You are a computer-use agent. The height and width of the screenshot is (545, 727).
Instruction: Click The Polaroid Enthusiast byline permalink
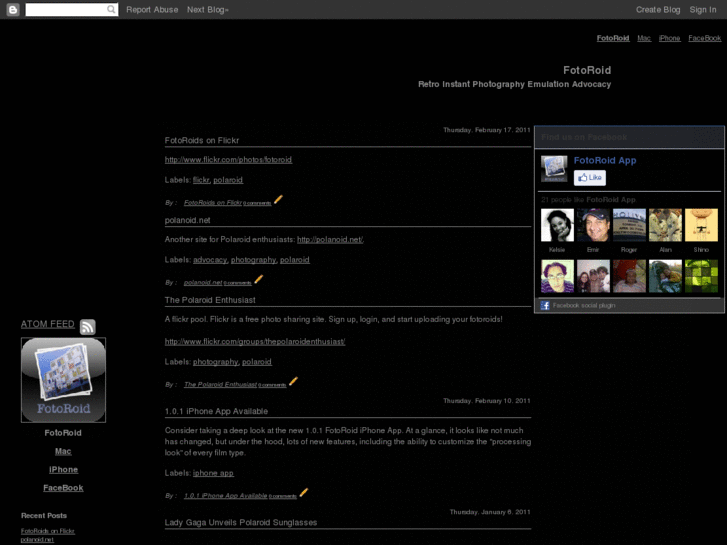point(220,385)
